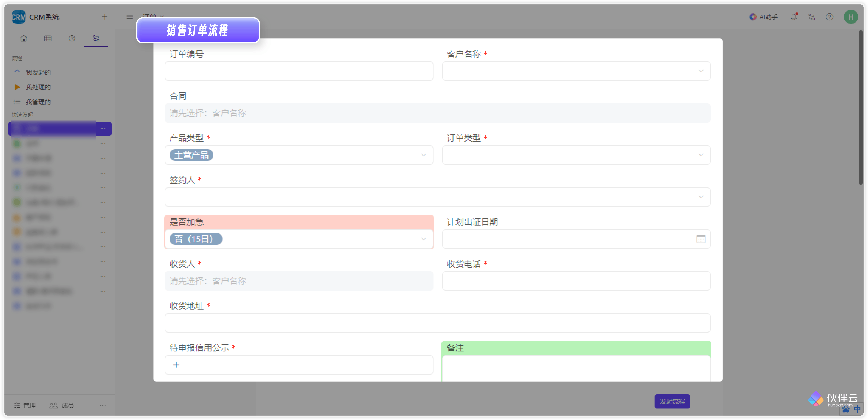868x420 pixels.
Task: Select the workflow icon tab in sidebar
Action: click(x=96, y=38)
